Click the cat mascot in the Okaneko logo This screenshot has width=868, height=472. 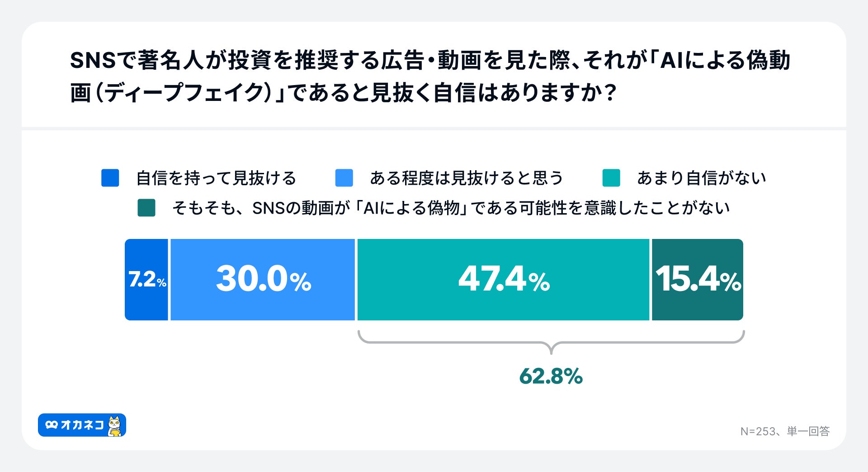coord(115,426)
